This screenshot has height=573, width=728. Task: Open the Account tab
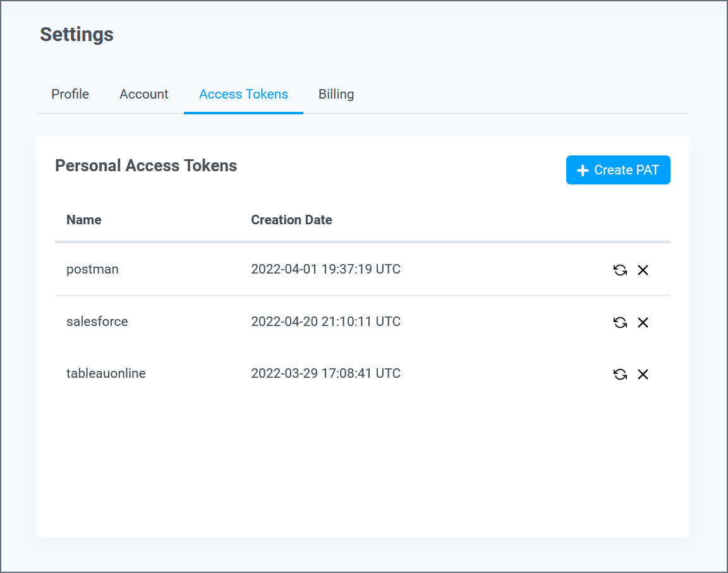tap(143, 93)
